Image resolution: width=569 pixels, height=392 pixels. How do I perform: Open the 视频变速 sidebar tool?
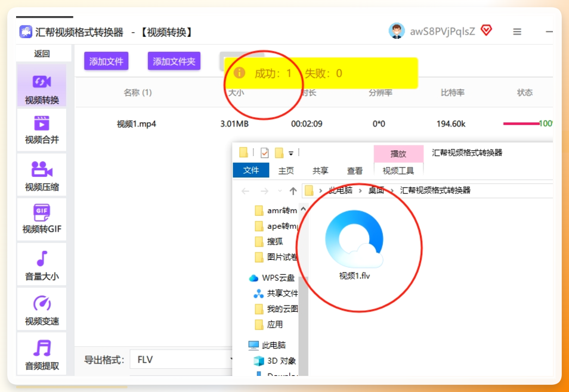(42, 309)
